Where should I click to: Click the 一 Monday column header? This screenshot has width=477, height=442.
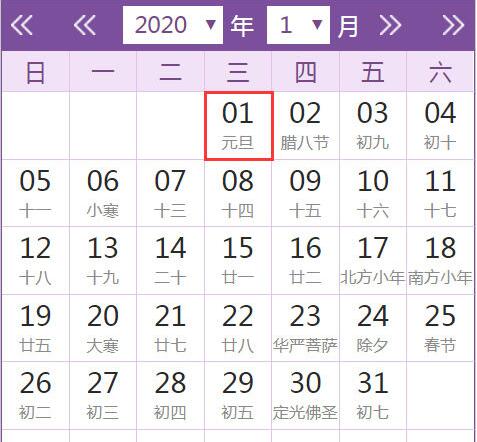click(103, 72)
